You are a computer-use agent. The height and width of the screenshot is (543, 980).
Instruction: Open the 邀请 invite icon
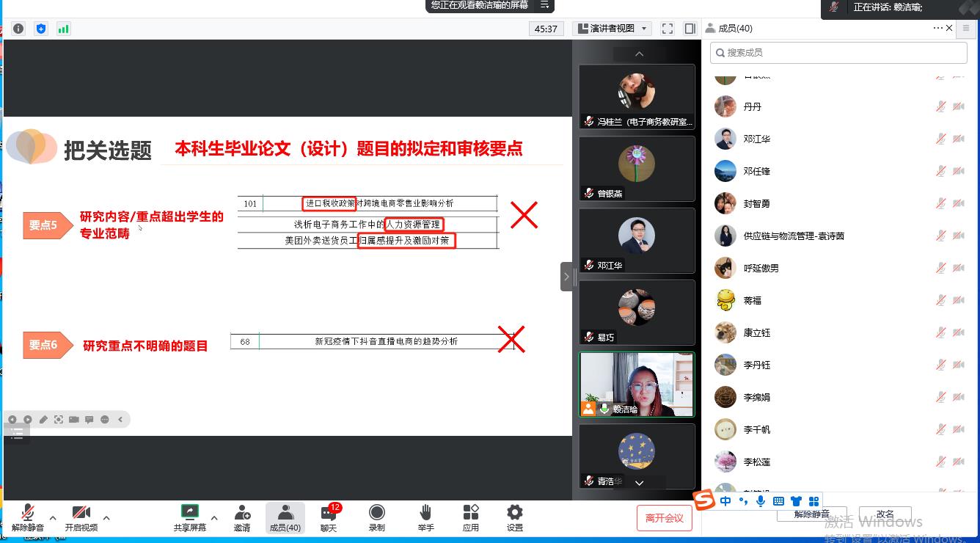click(242, 517)
